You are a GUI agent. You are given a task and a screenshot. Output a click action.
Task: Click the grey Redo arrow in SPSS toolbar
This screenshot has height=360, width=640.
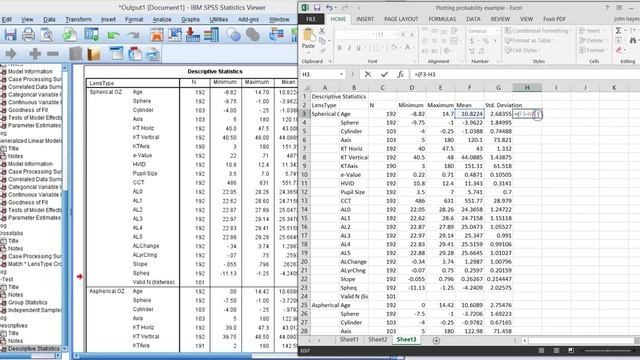point(133,36)
